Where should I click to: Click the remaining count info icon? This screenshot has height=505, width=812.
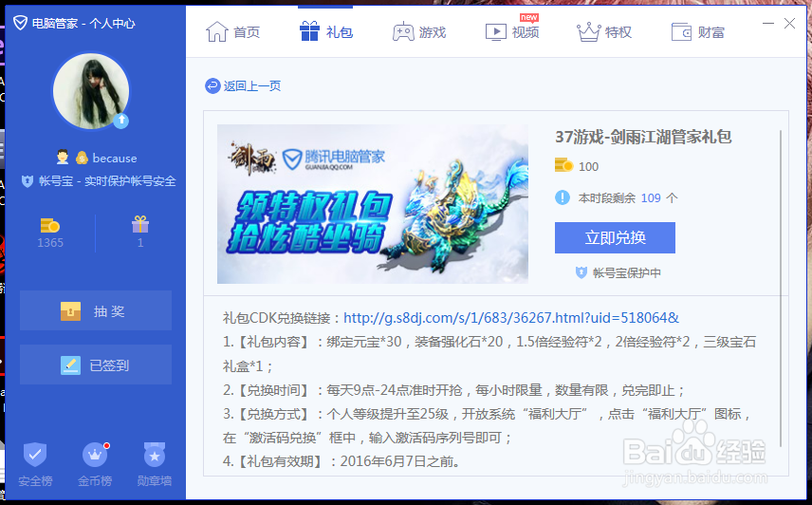click(x=563, y=197)
